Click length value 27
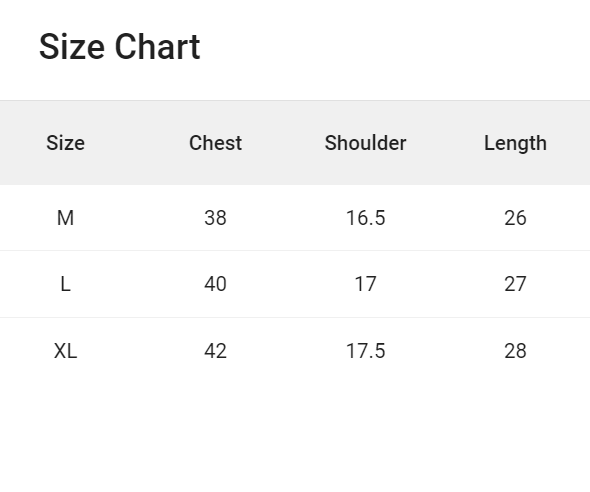The width and height of the screenshot is (590, 492). [515, 284]
